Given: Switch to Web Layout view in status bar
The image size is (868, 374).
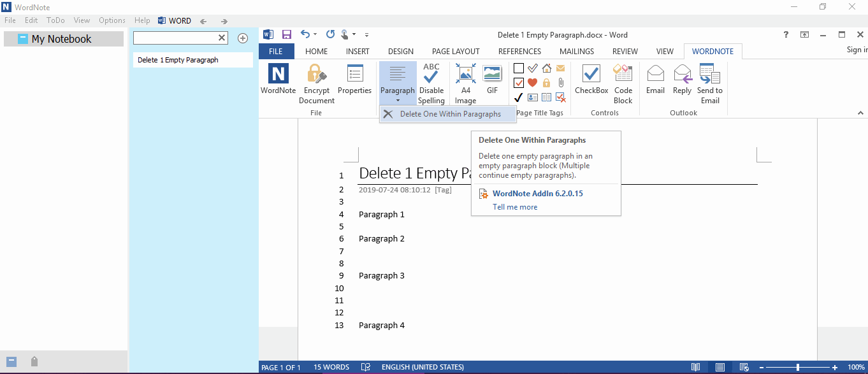Looking at the screenshot, I should point(743,367).
